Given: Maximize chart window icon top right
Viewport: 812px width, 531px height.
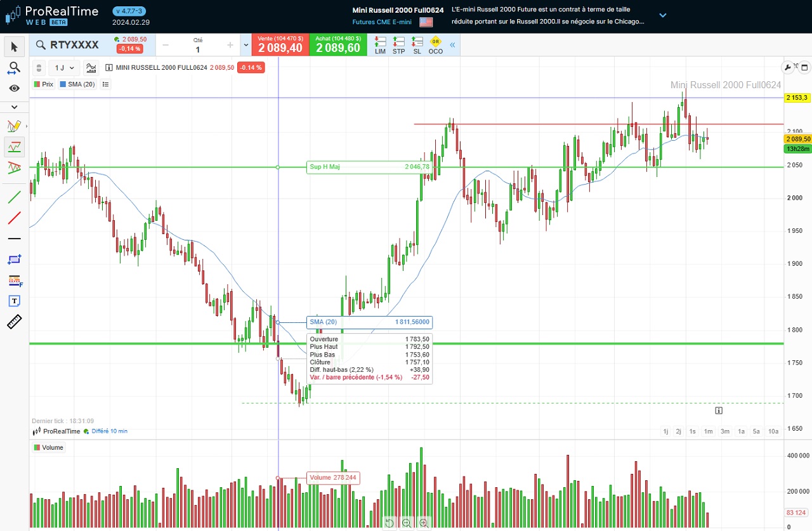Looking at the screenshot, I should [x=804, y=67].
